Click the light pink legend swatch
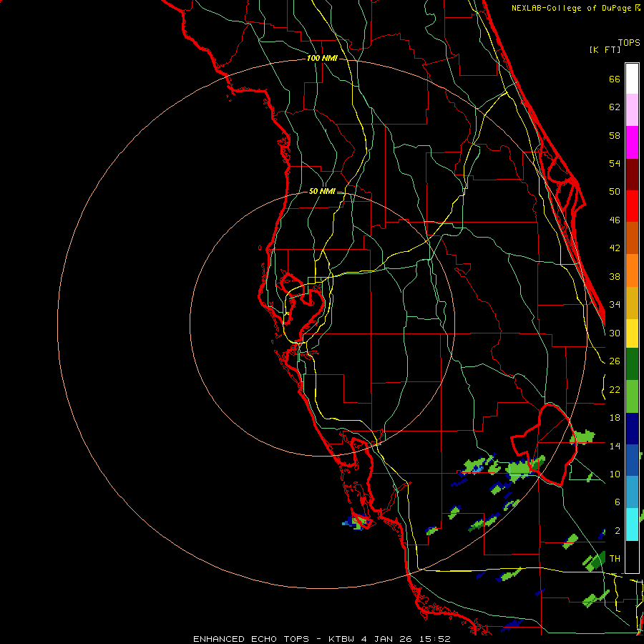This screenshot has width=644, height=644. [632, 109]
